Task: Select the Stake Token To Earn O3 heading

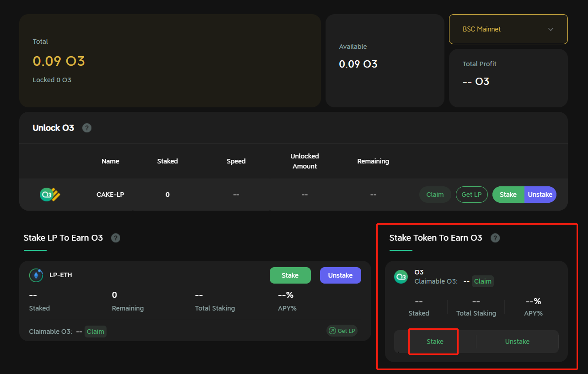Action: (436, 238)
